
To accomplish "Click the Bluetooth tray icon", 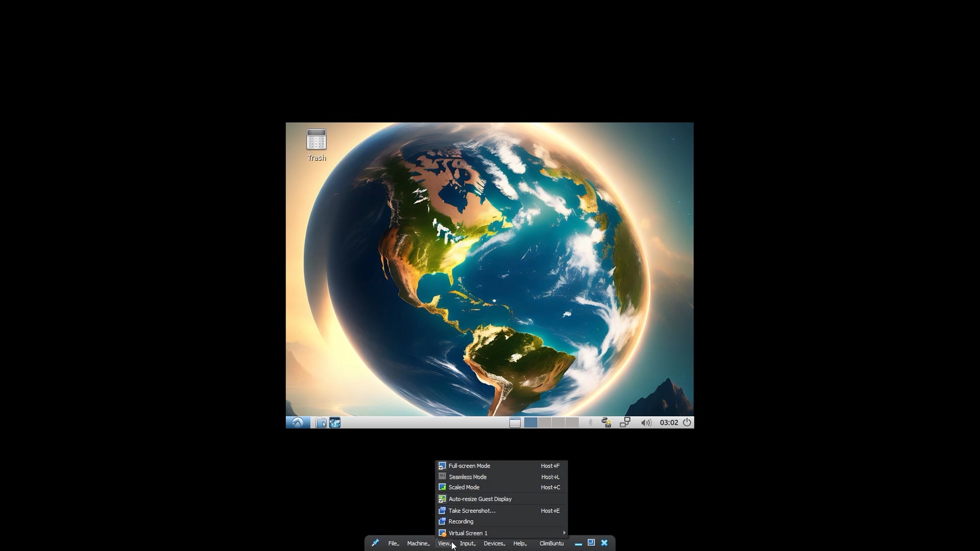I will (590, 422).
